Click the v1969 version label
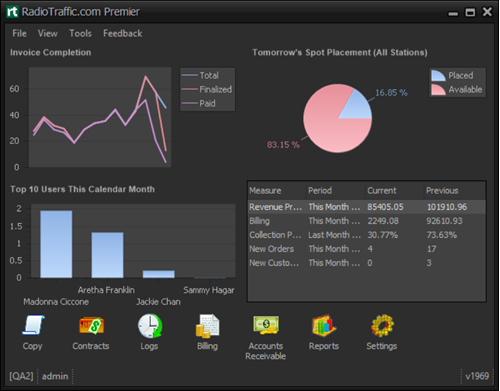500x391 pixels. click(x=477, y=376)
